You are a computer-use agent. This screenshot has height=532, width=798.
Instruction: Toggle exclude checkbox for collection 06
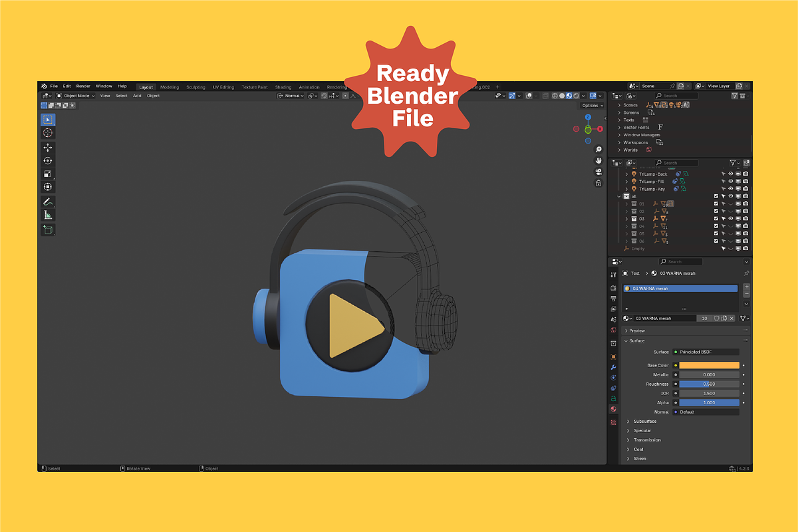pyautogui.click(x=716, y=241)
